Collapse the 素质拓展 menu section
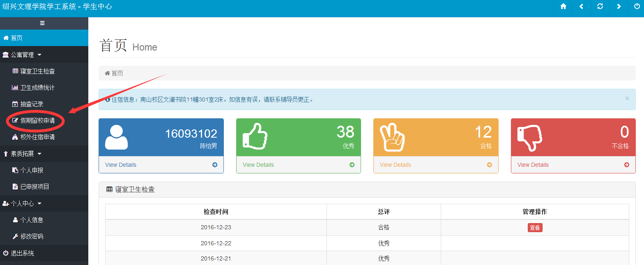 [x=23, y=154]
